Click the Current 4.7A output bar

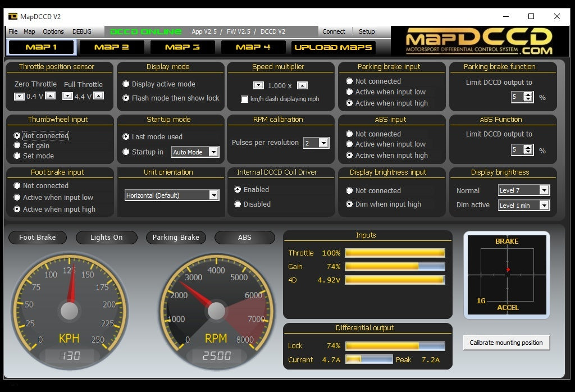(369, 359)
